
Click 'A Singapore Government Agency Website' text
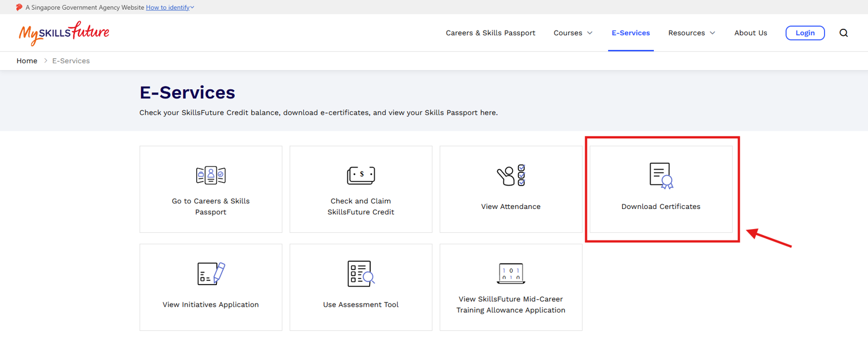(x=85, y=8)
